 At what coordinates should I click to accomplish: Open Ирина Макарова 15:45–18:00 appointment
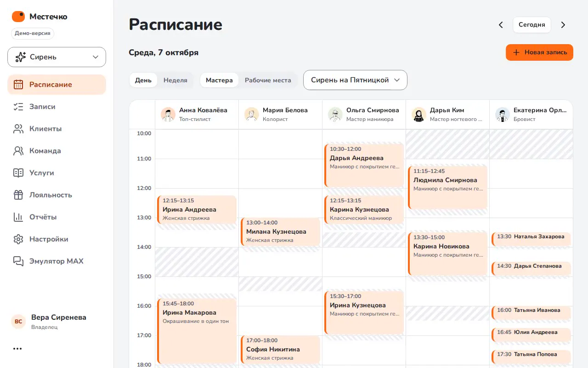[197, 331]
